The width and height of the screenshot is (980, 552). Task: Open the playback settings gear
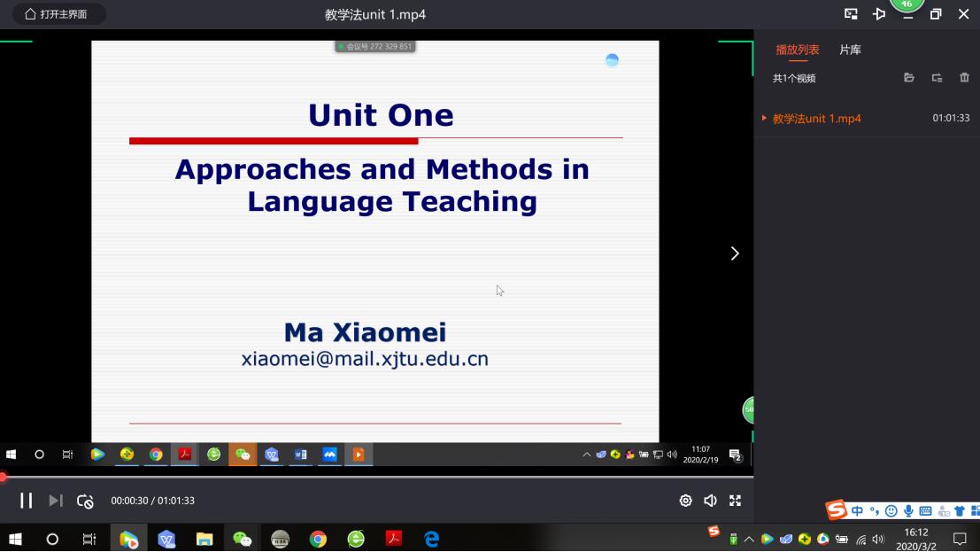point(685,501)
